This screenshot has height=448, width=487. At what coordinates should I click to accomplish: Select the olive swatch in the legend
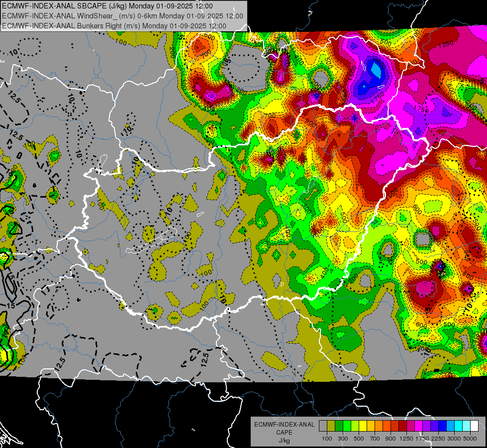coord(331,426)
